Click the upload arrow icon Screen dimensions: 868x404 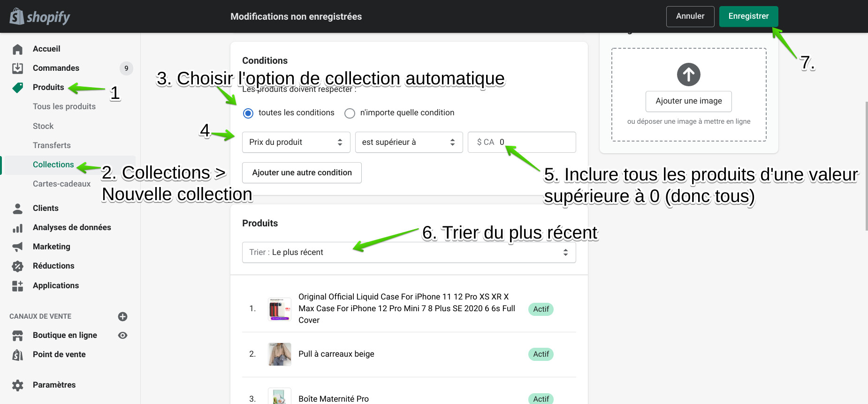coord(689,75)
